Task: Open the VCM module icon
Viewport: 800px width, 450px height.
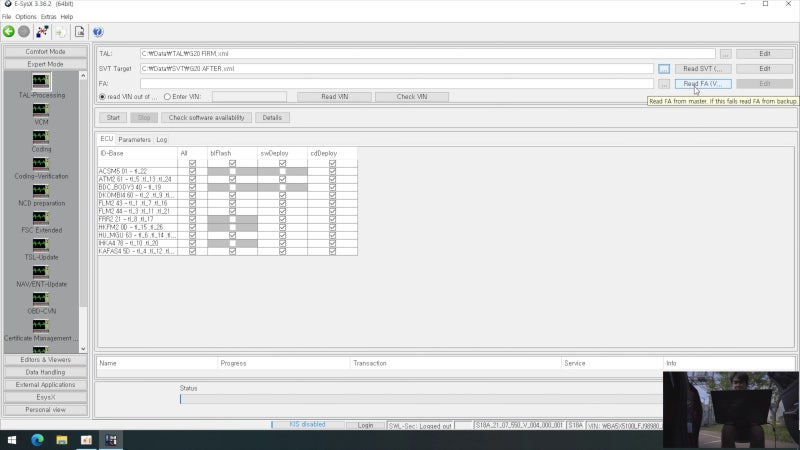Action: pos(41,109)
